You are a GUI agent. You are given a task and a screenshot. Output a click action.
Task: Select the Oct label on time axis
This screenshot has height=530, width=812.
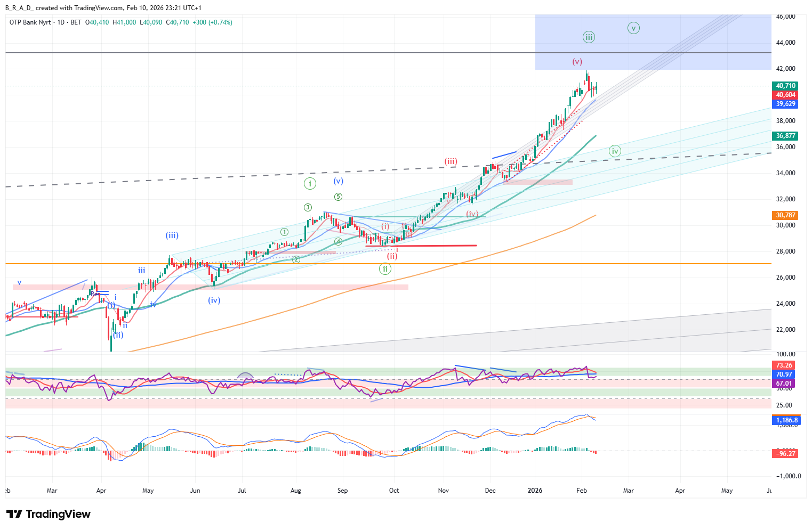tap(394, 491)
